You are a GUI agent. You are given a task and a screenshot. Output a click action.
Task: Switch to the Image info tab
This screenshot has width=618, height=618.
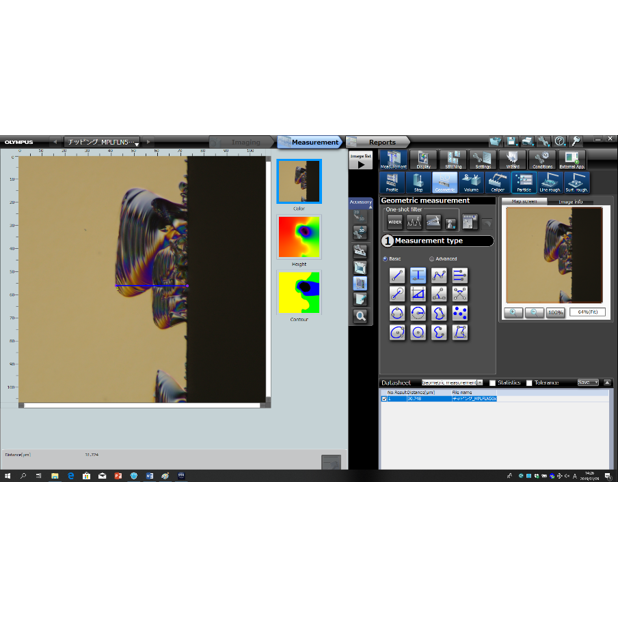point(571,201)
